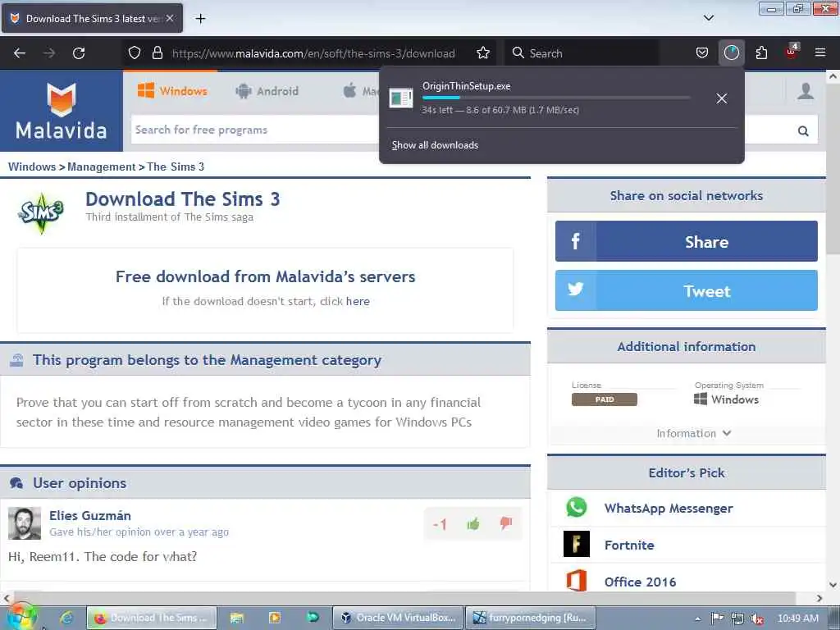Screen dimensions: 840x630
Task: Show hidden system tray icons
Action: tap(698, 619)
